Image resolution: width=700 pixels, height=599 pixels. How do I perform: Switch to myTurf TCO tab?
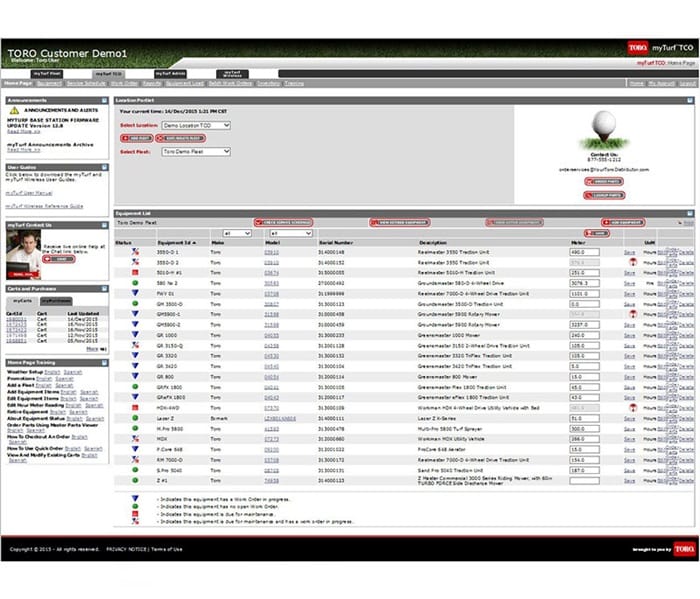click(108, 74)
